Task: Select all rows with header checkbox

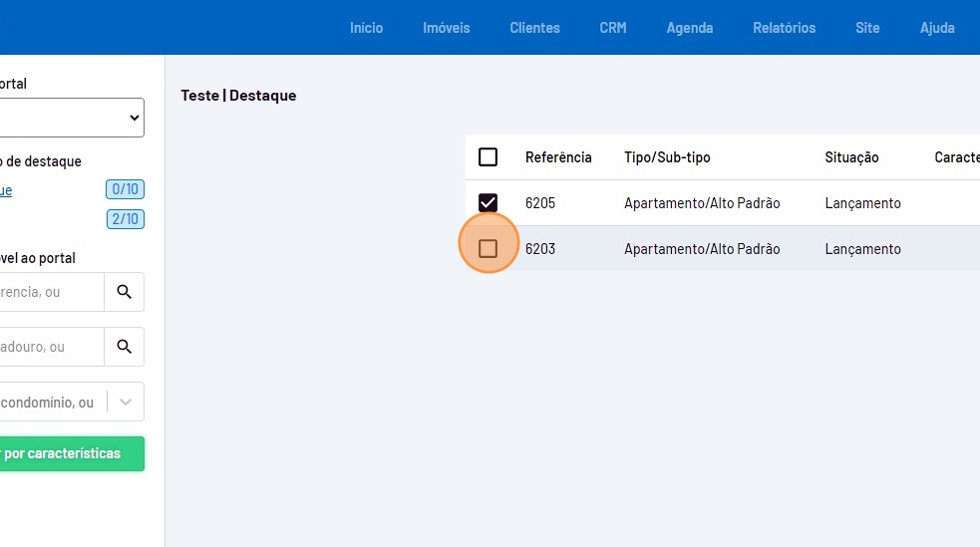Action: click(x=488, y=157)
